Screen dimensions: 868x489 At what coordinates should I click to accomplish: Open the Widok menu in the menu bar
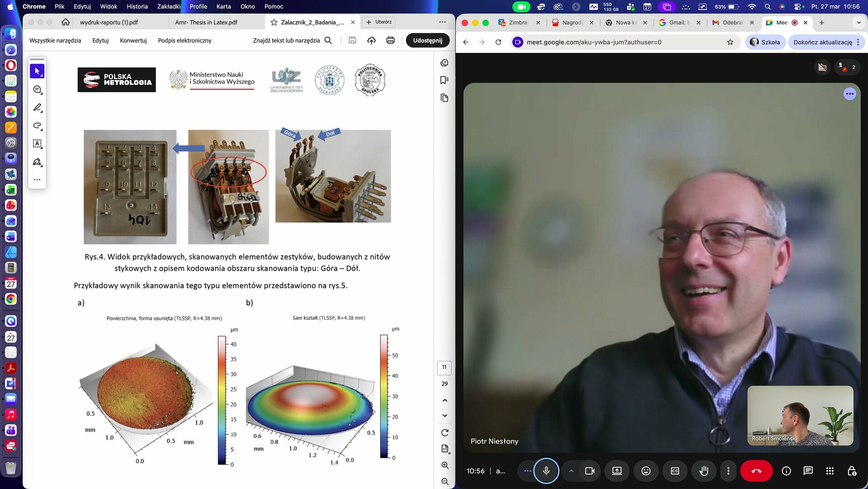pos(108,6)
